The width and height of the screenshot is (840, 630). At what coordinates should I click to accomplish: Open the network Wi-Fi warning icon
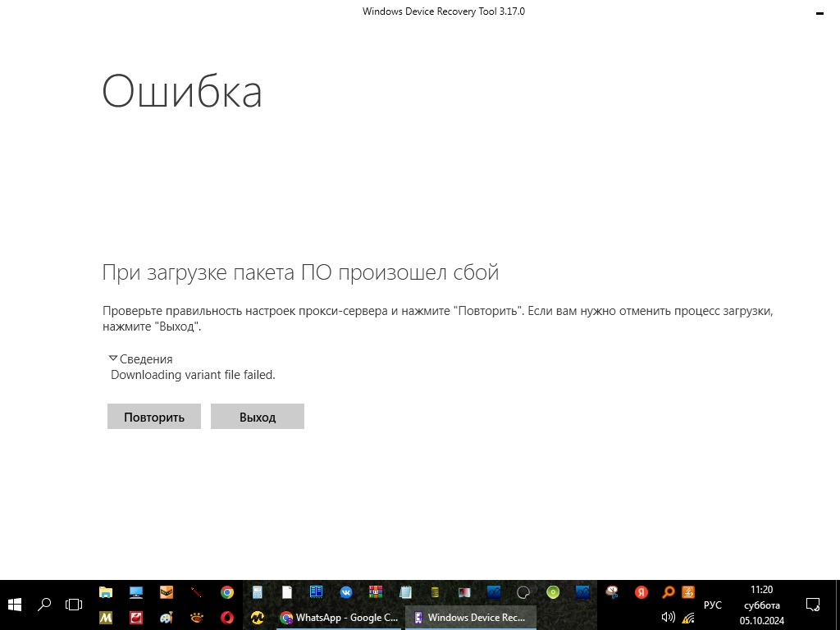[x=688, y=618]
